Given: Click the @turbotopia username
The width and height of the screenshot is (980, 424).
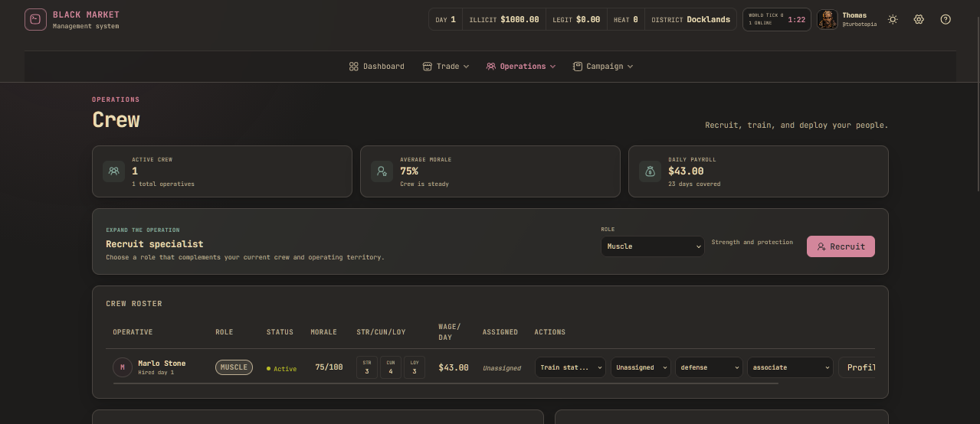Looking at the screenshot, I should 859,24.
